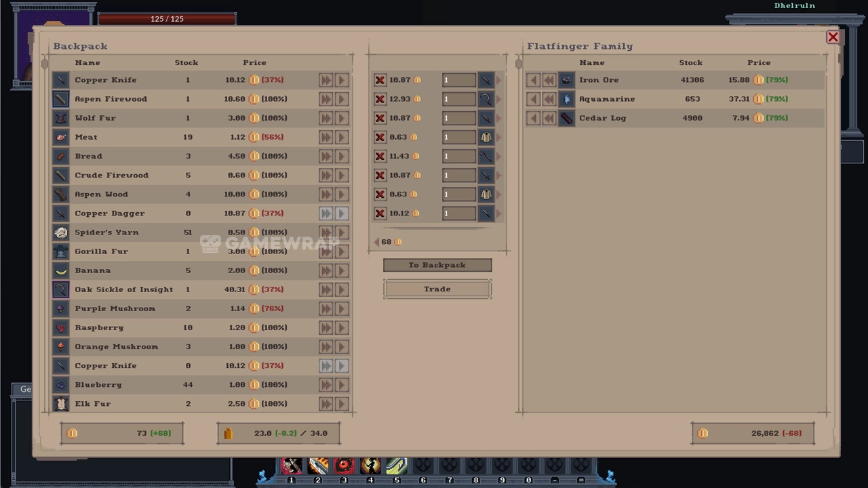Click the Iron Ore item icon
This screenshot has width=868, height=488.
(x=566, y=80)
